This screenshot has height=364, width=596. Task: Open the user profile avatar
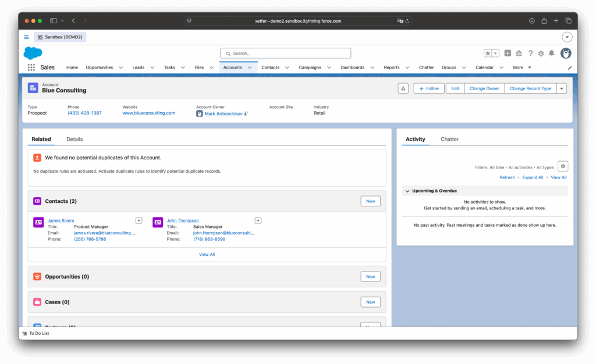pyautogui.click(x=566, y=53)
